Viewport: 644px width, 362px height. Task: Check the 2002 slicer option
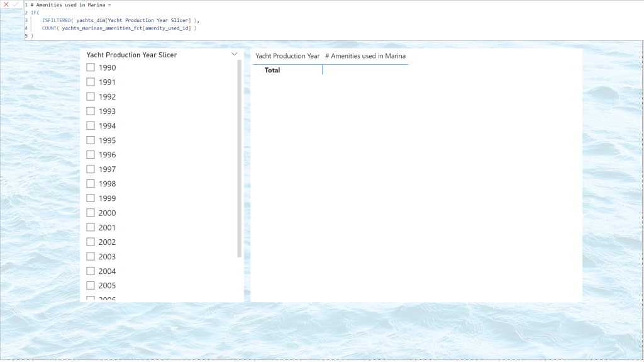point(91,242)
